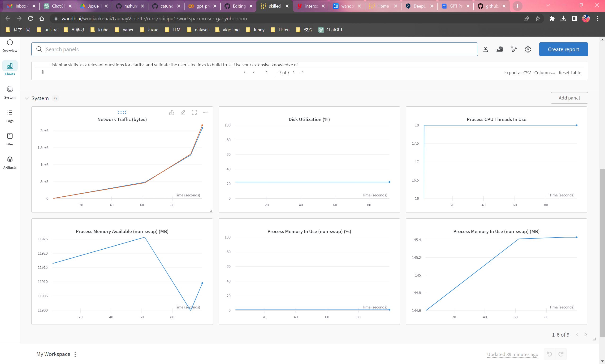Screen dimensions: 605x364
Task: Open the Artifacts sidebar icon
Action: pos(10,162)
